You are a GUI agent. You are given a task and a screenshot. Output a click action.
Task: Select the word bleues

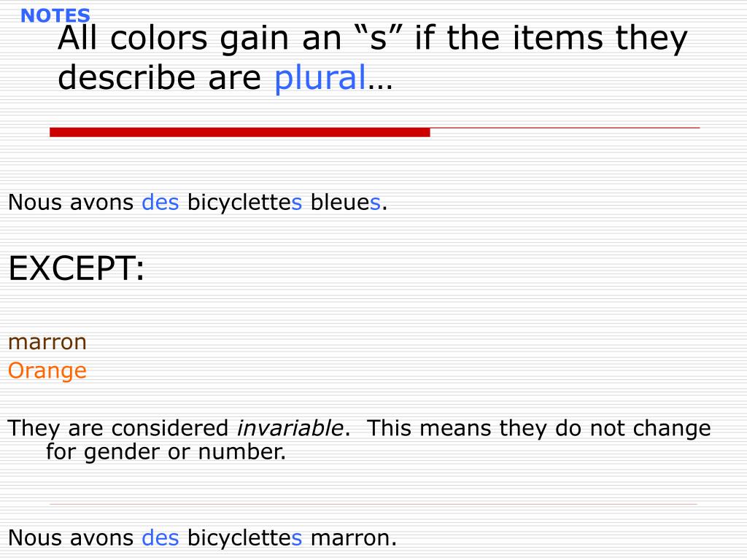(x=345, y=203)
